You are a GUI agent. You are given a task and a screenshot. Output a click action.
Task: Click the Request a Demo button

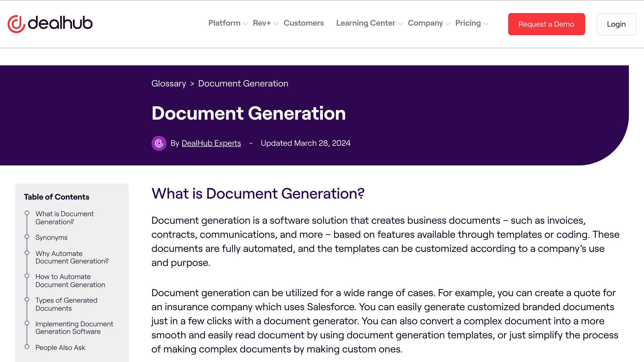tap(546, 24)
